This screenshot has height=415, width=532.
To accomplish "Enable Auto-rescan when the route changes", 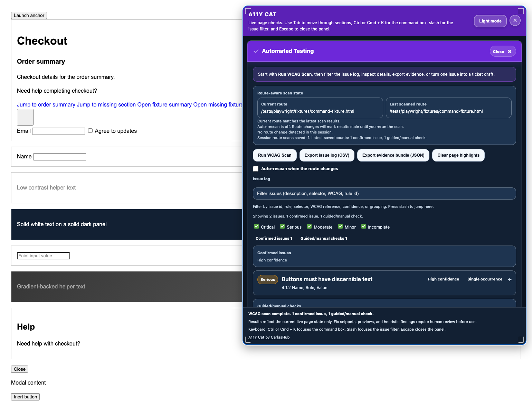I will tap(256, 169).
